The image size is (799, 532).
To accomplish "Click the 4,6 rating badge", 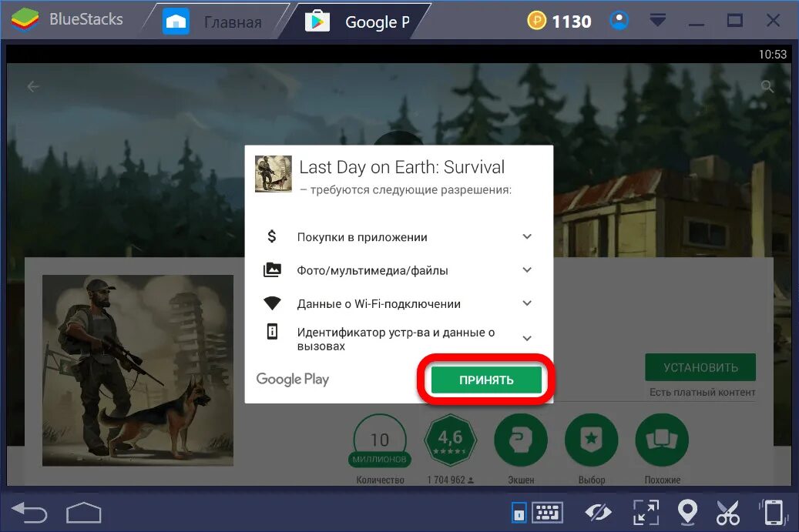I will 450,440.
